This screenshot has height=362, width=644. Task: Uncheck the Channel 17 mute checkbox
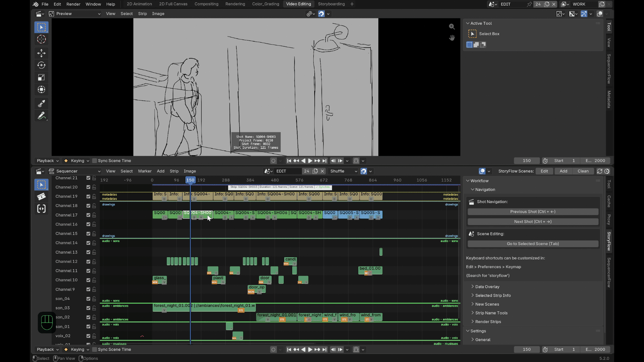coord(88,215)
